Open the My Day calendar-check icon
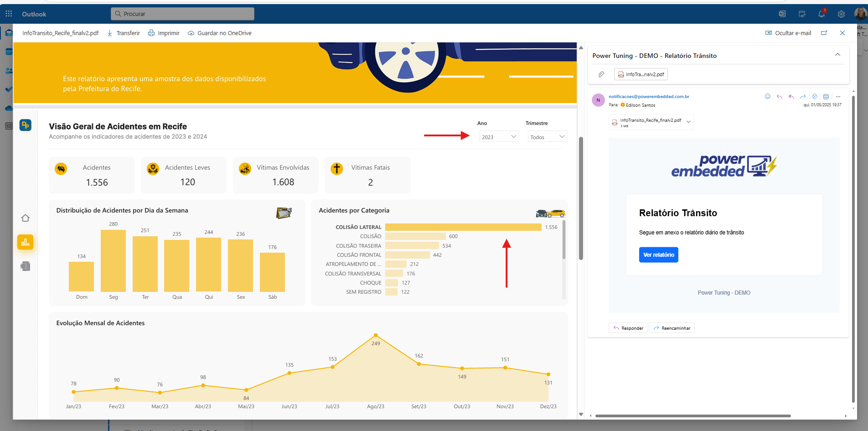The height and width of the screenshot is (431, 868). (802, 14)
